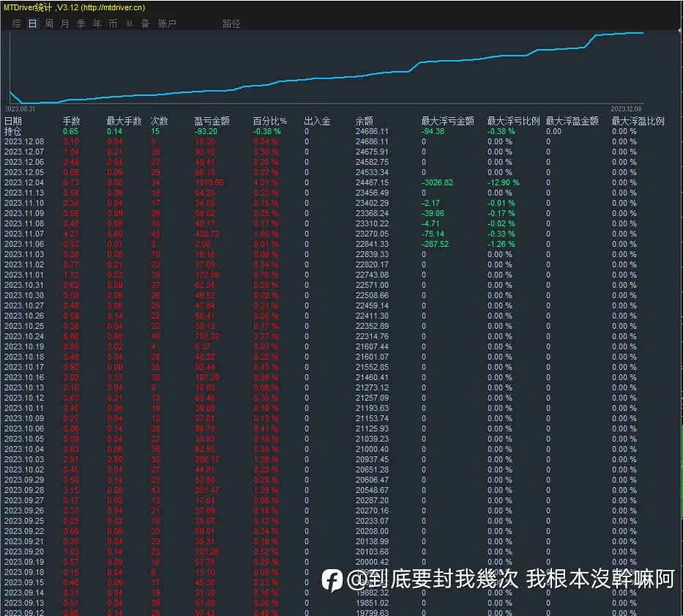Select the 2023.09.20 date row
This screenshot has height=616, width=683.
click(x=24, y=552)
